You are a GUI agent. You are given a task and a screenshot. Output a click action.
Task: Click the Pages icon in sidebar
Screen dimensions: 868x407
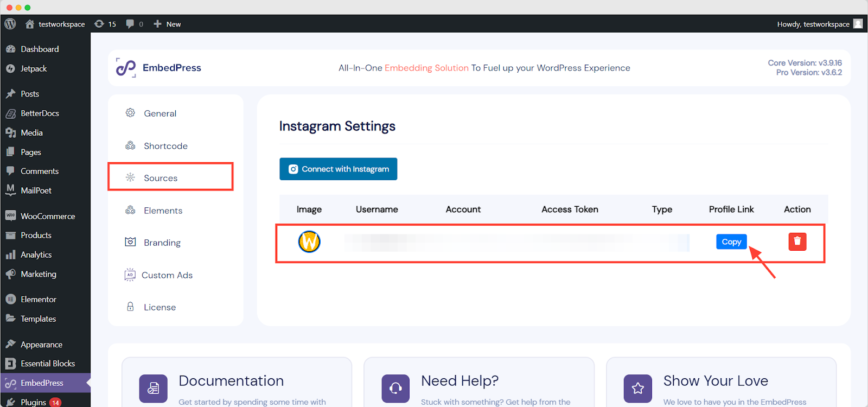tap(10, 152)
